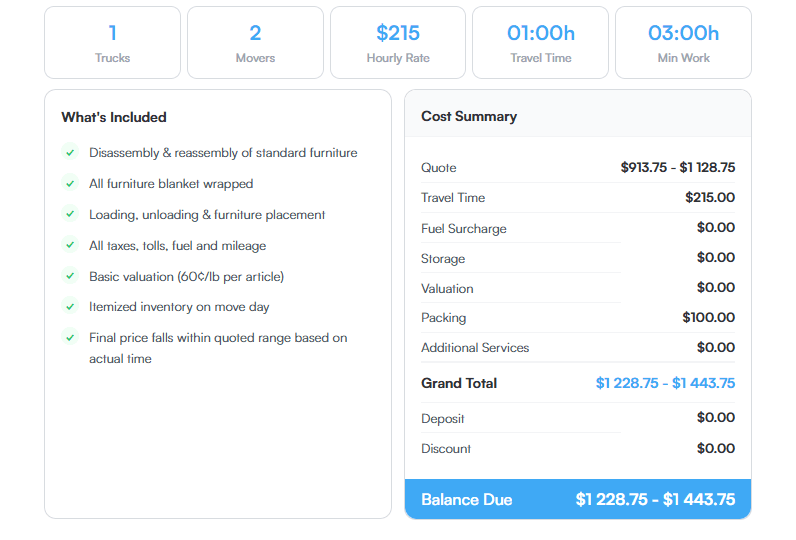The width and height of the screenshot is (796, 540).
Task: Click the Cost Summary header
Action: click(469, 116)
